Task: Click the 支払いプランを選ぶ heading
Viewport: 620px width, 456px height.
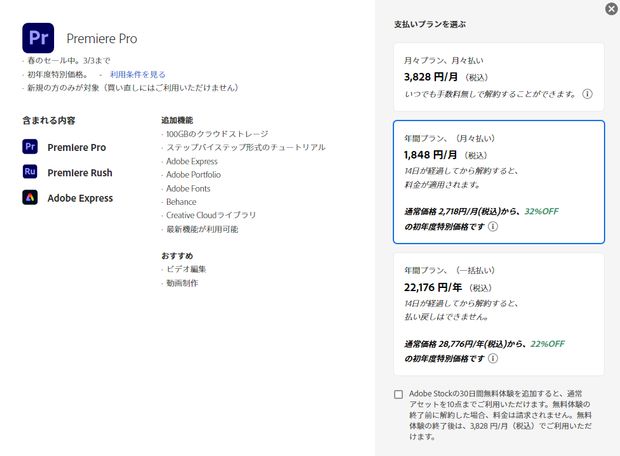Action: point(430,24)
